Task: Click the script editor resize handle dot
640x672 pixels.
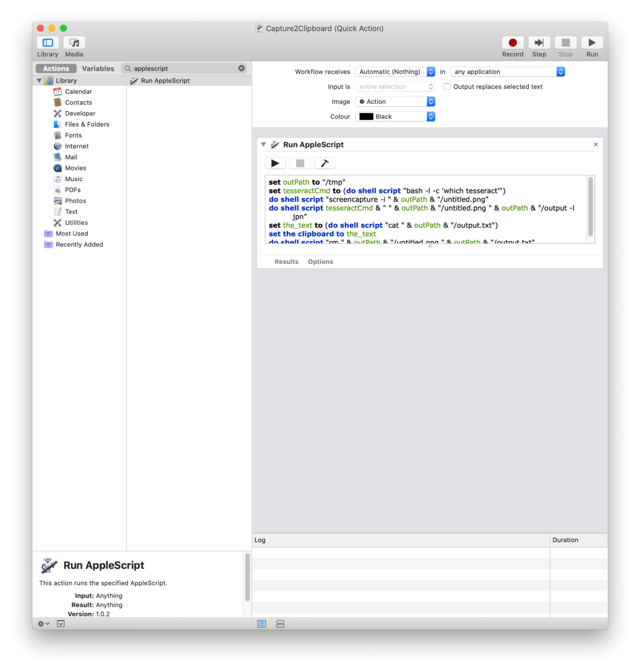Action: [x=430, y=247]
